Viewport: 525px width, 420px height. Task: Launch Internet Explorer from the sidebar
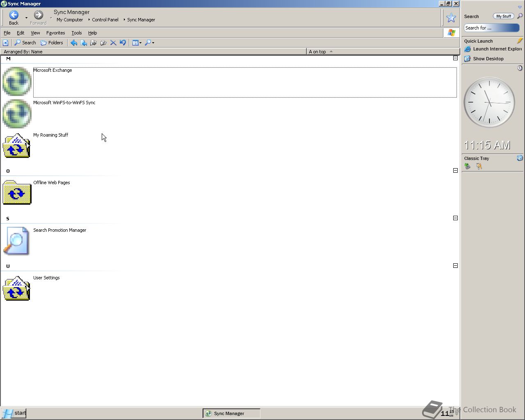click(493, 49)
